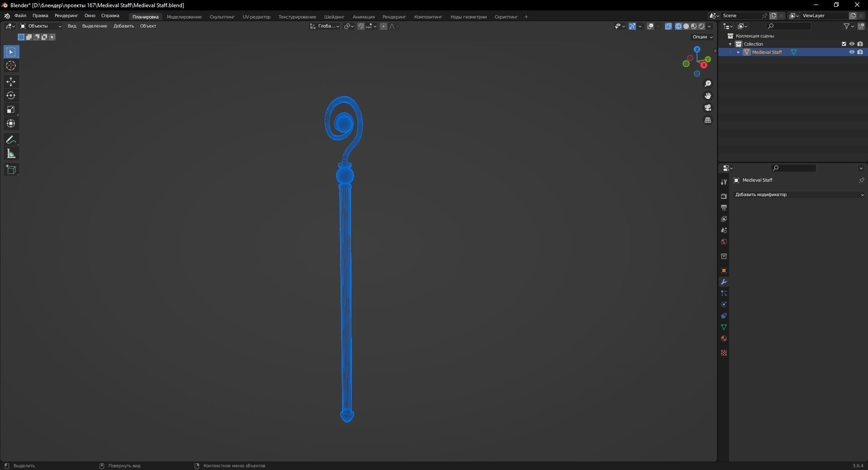The height and width of the screenshot is (470, 868).
Task: Toggle X-ray mode in viewport header
Action: coord(669,26)
